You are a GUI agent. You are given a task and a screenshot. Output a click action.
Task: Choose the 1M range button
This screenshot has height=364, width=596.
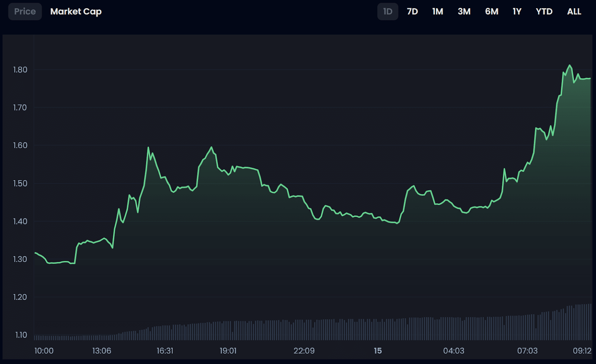tap(438, 12)
